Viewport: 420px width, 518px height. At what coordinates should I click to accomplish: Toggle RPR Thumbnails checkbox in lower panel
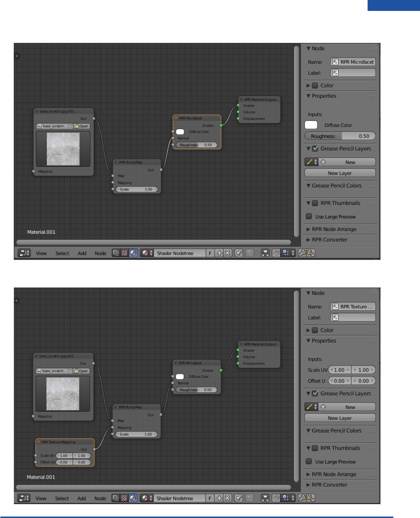(315, 448)
